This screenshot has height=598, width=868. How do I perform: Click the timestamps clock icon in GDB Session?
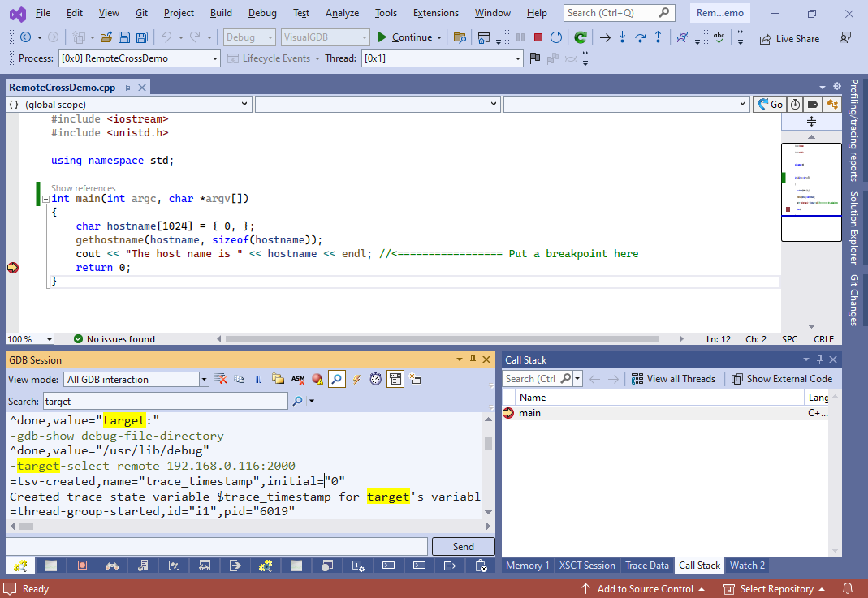click(x=375, y=379)
